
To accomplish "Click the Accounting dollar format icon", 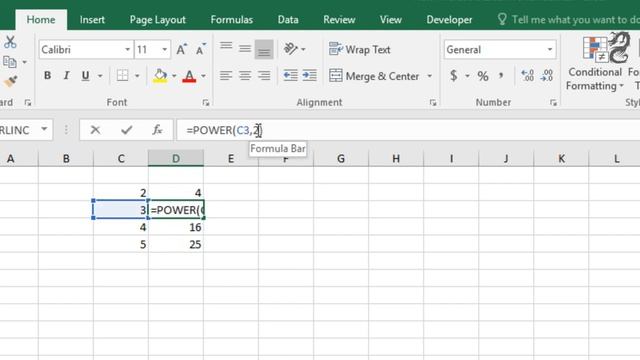I will pyautogui.click(x=453, y=76).
